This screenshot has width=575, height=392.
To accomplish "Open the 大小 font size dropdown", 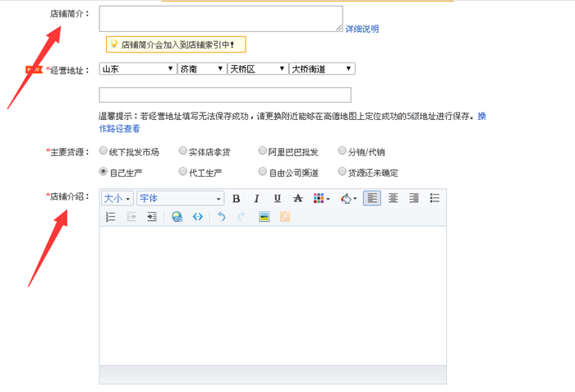I will (x=117, y=199).
